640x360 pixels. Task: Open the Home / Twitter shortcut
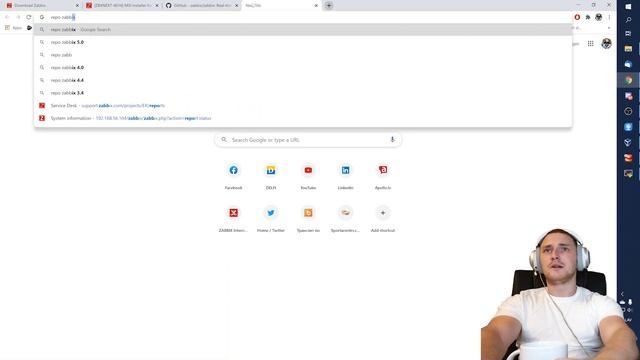pyautogui.click(x=271, y=219)
